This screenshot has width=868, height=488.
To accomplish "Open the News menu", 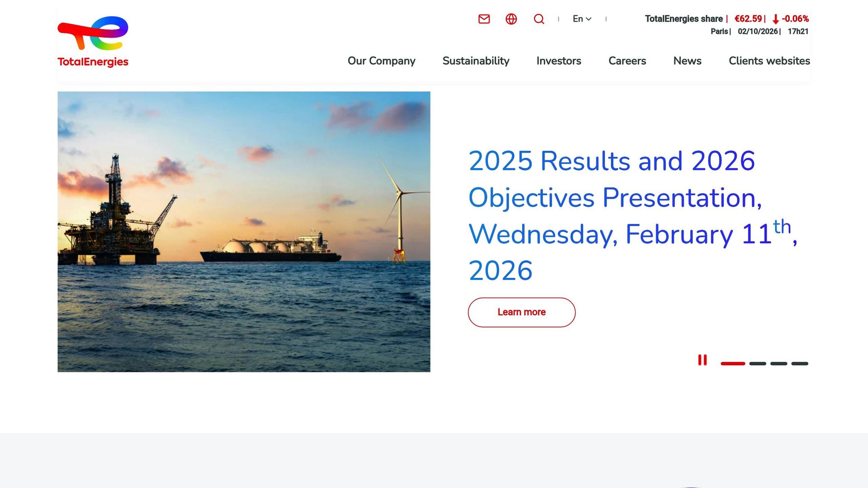I will tap(687, 61).
